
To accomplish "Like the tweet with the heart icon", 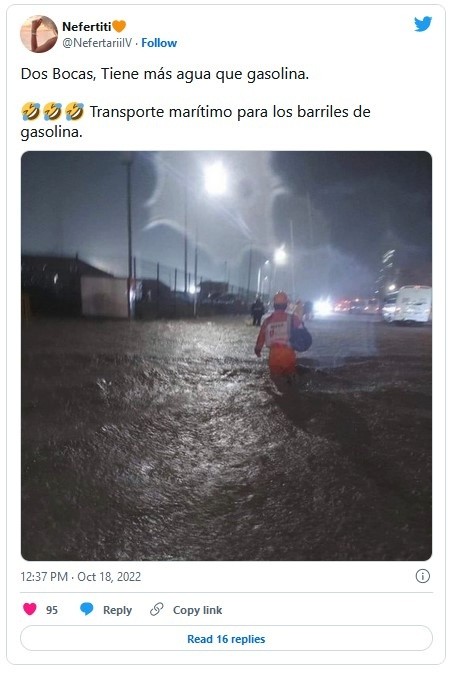I will [x=30, y=609].
